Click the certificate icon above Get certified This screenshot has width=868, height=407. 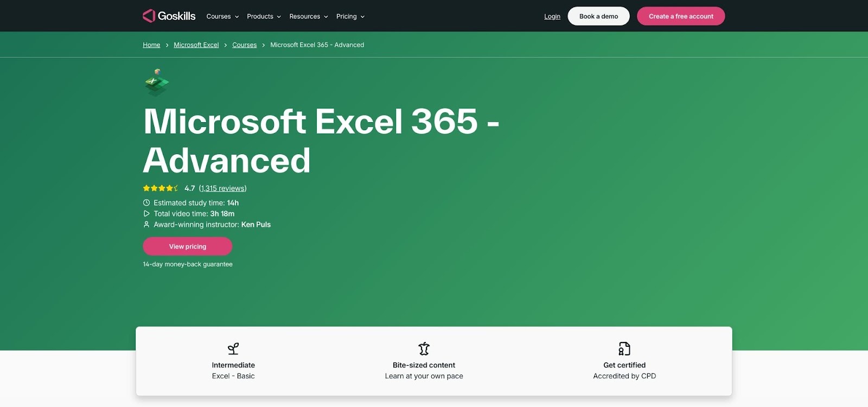[x=624, y=348]
